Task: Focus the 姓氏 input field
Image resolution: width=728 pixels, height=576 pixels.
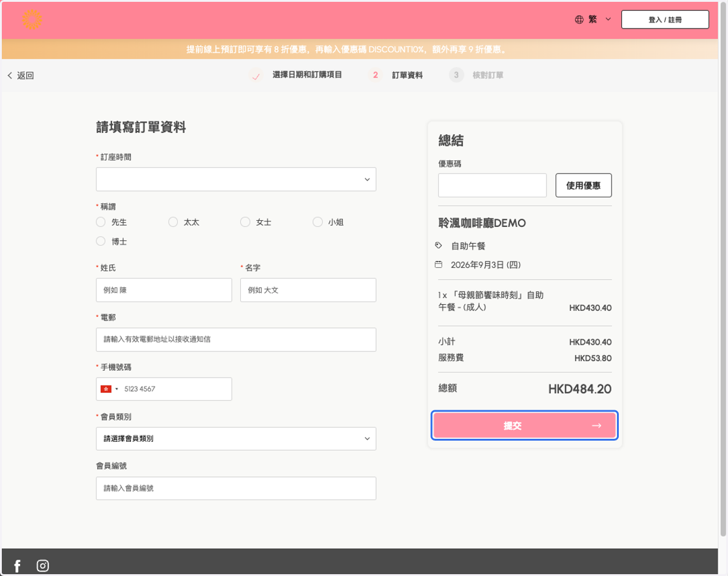Action: [164, 290]
